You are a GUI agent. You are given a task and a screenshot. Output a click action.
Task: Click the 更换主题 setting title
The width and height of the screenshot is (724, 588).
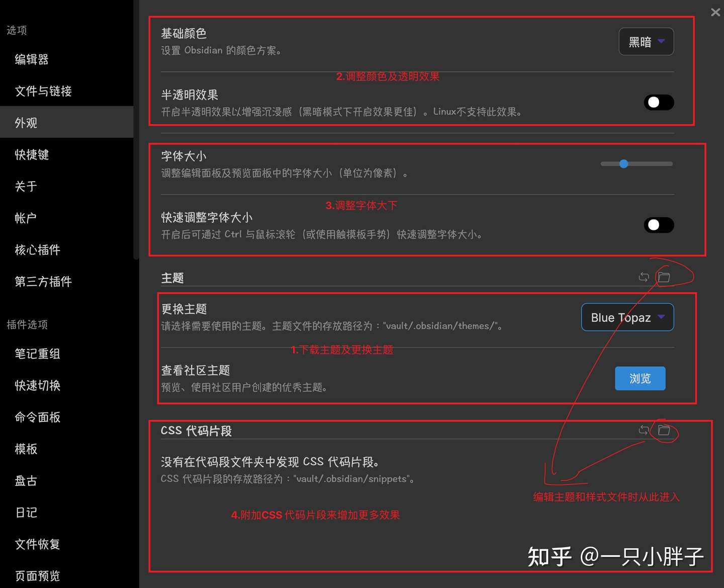184,309
